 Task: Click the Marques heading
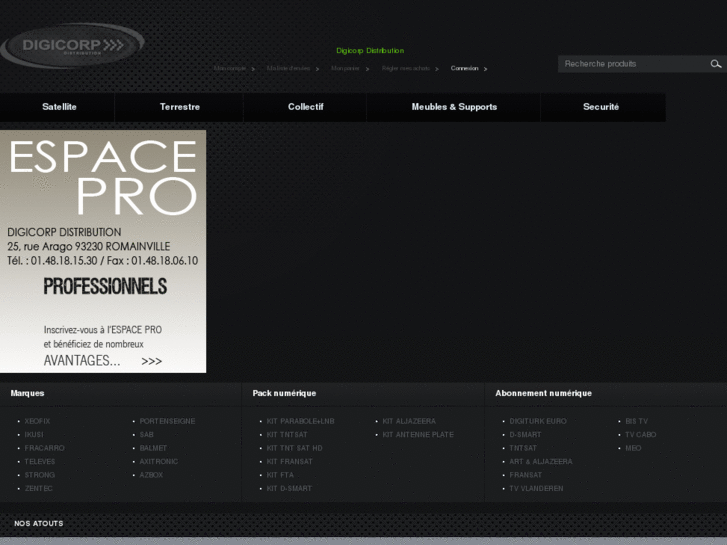[27, 393]
